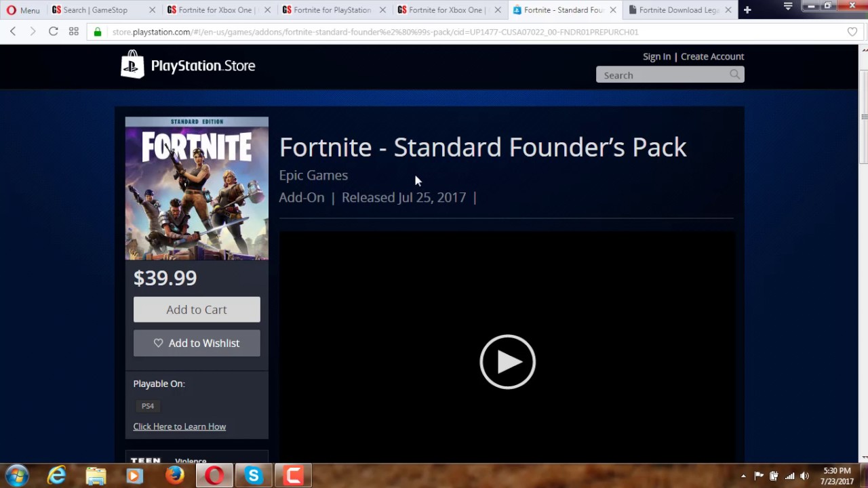The width and height of the screenshot is (868, 488).
Task: Click the Sign In link
Action: pyautogui.click(x=656, y=56)
